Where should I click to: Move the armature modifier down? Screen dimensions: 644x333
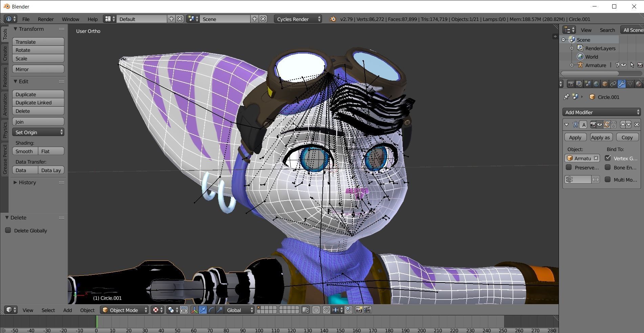coord(629,125)
